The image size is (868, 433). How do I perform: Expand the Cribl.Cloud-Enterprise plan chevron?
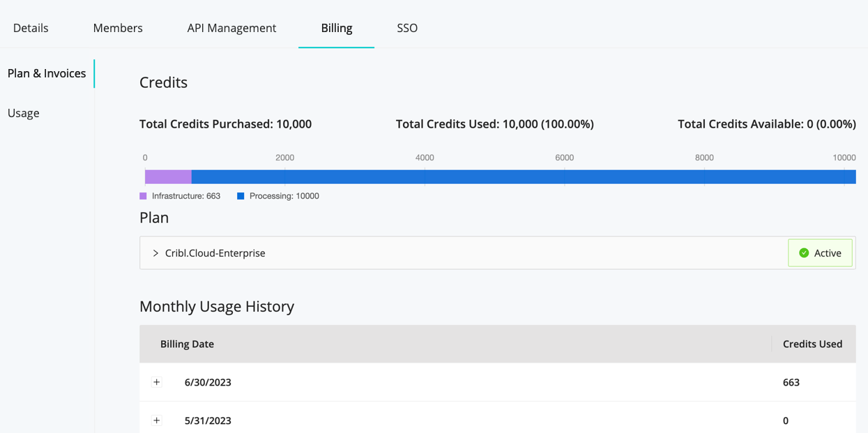click(155, 253)
